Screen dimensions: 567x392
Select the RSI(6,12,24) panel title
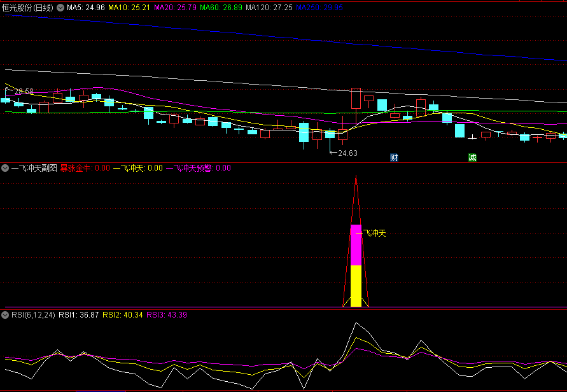point(33,315)
